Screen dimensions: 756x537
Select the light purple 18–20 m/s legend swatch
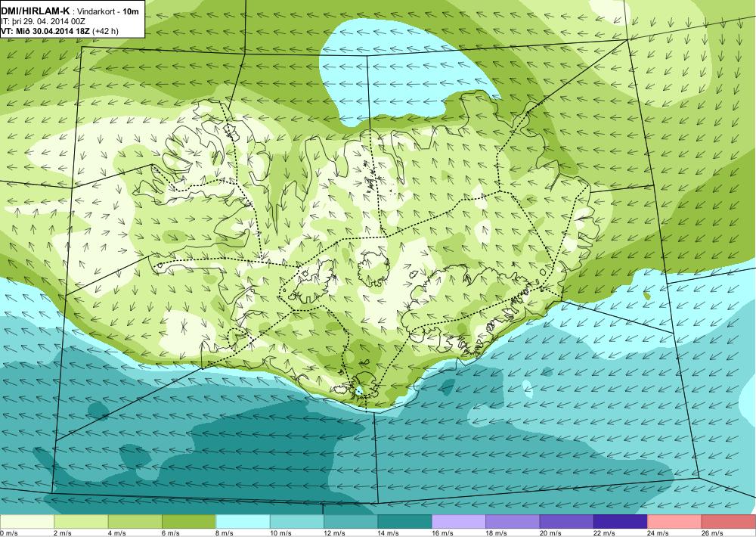click(513, 522)
